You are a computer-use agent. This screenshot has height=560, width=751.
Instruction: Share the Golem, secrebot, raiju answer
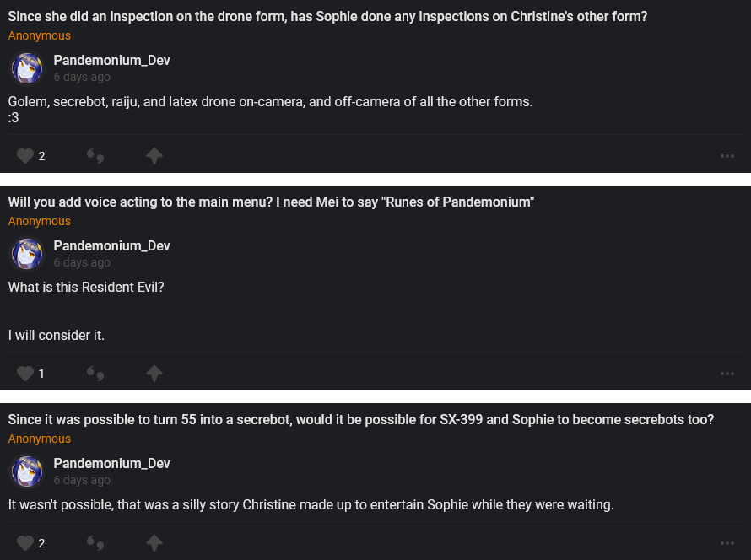[x=154, y=156]
